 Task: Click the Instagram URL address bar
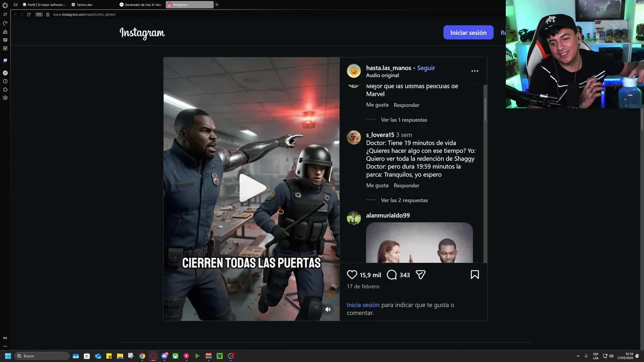click(x=85, y=15)
